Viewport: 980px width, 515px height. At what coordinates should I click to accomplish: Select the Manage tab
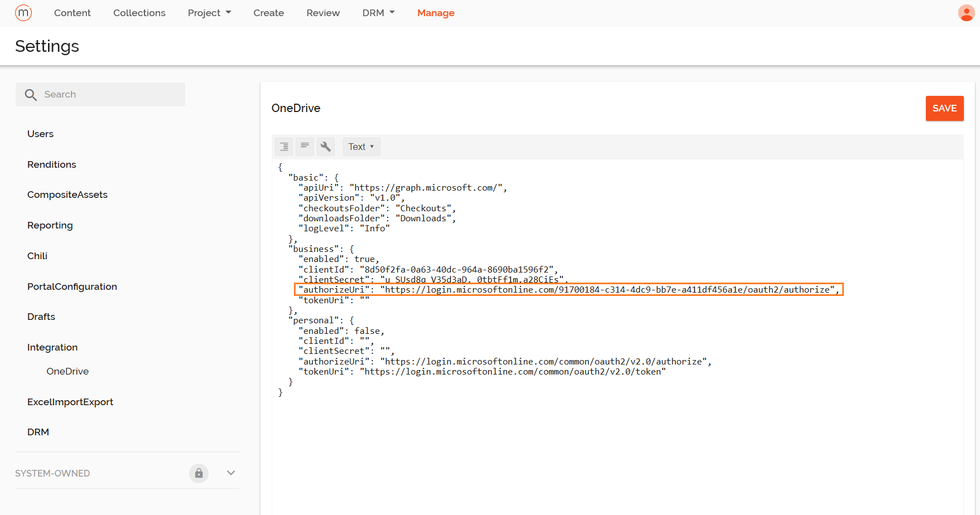point(436,13)
